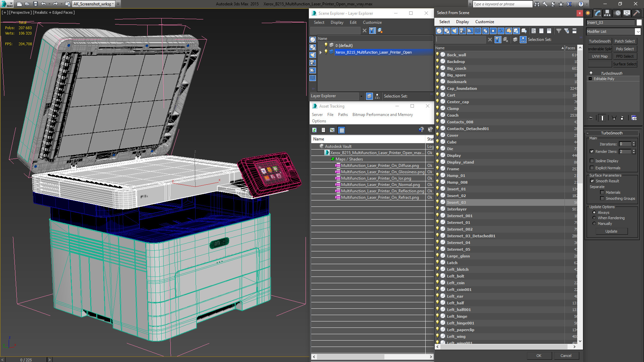Open the Display command panel tab
The height and width of the screenshot is (362, 644).
(x=627, y=13)
